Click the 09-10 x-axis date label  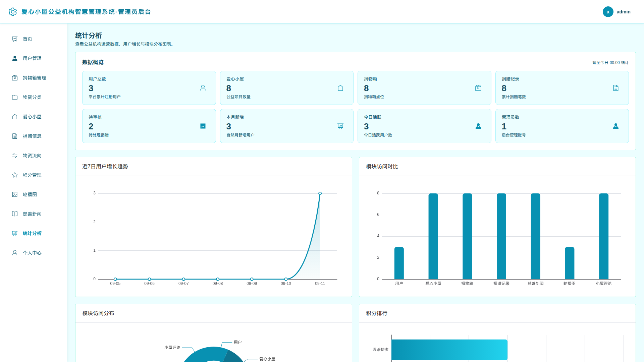(x=286, y=284)
